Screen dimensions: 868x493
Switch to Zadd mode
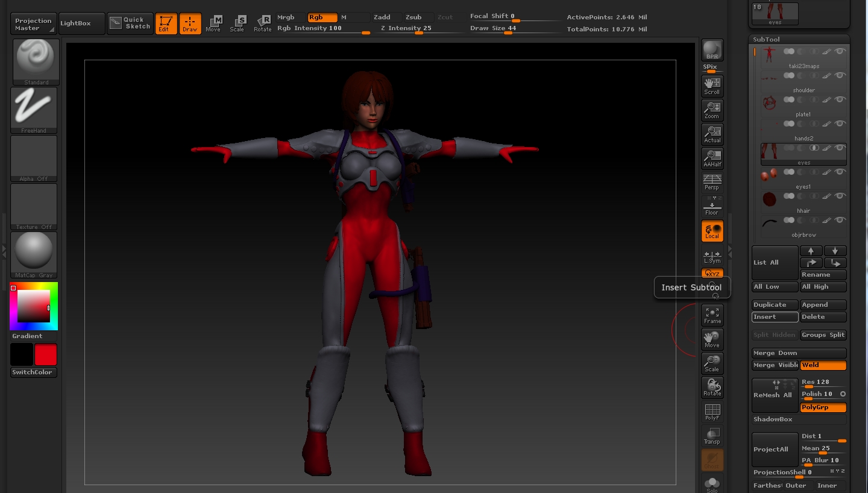[x=386, y=17]
